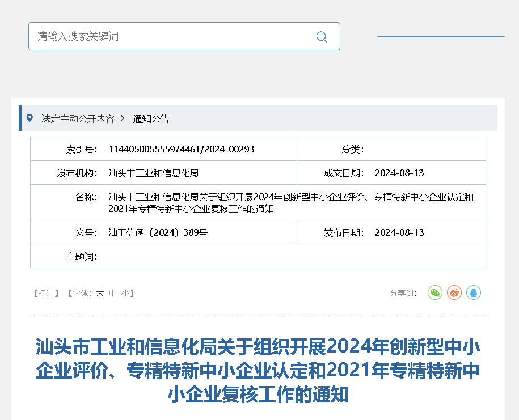Image resolution: width=519 pixels, height=420 pixels.
Task: Set font size to 中 (medium)
Action: tap(113, 293)
